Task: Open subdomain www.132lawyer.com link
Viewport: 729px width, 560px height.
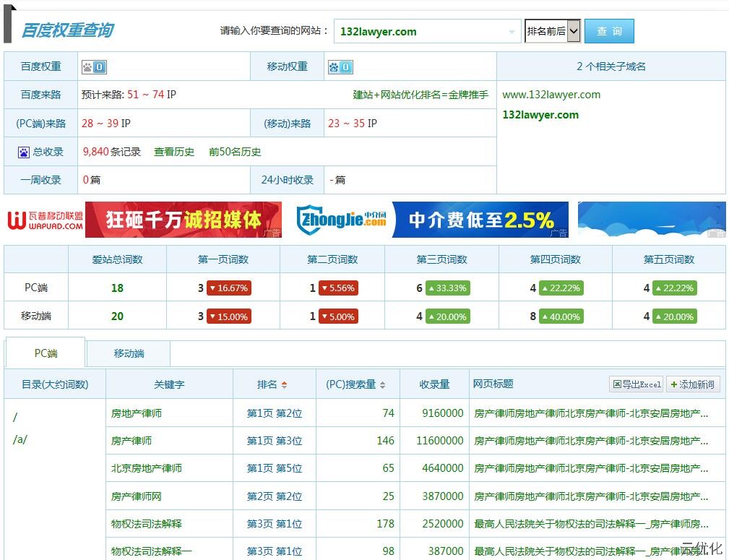Action: click(551, 95)
